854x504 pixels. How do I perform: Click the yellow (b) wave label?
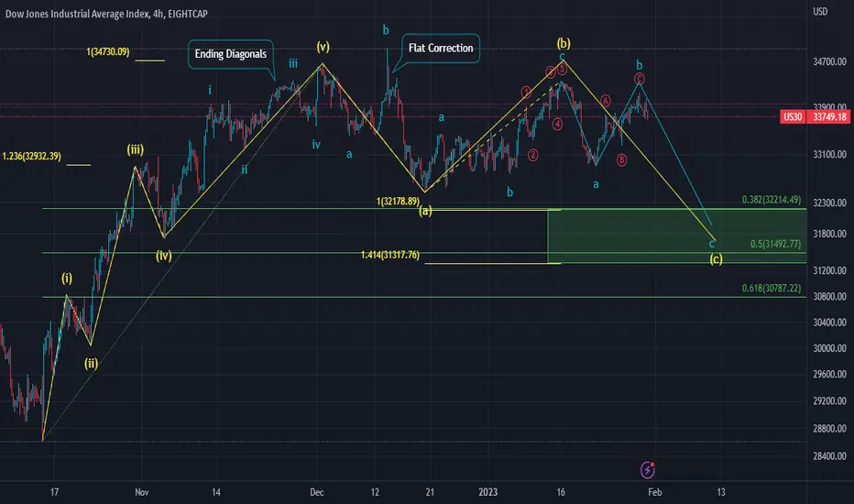click(x=564, y=43)
